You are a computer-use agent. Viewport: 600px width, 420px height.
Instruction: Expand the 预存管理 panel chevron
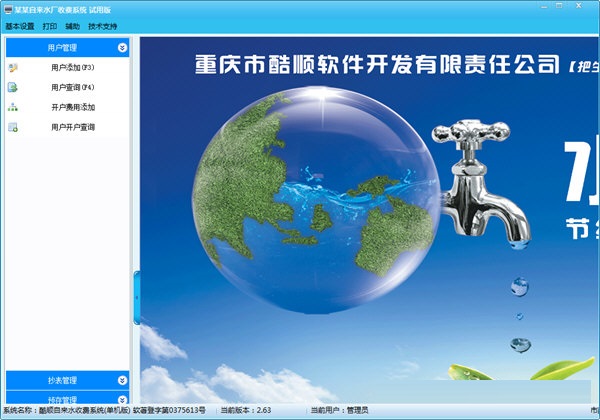pyautogui.click(x=122, y=400)
